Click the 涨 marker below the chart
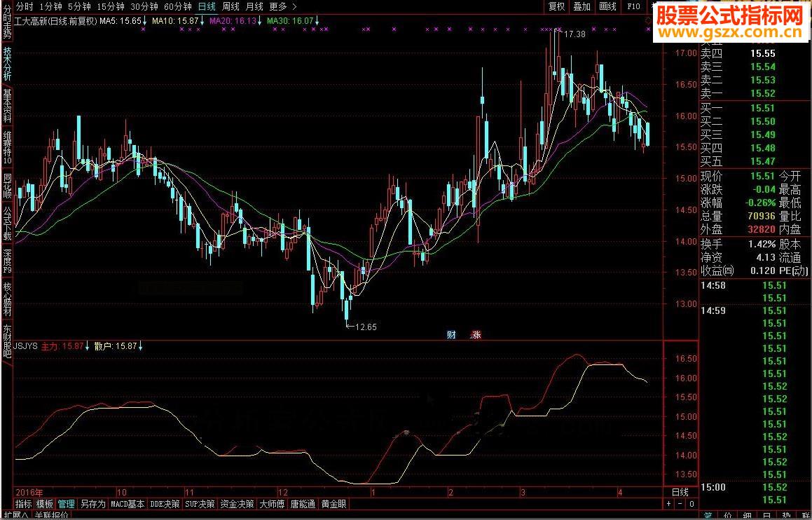Screen dimensions: 812x520 [476, 335]
